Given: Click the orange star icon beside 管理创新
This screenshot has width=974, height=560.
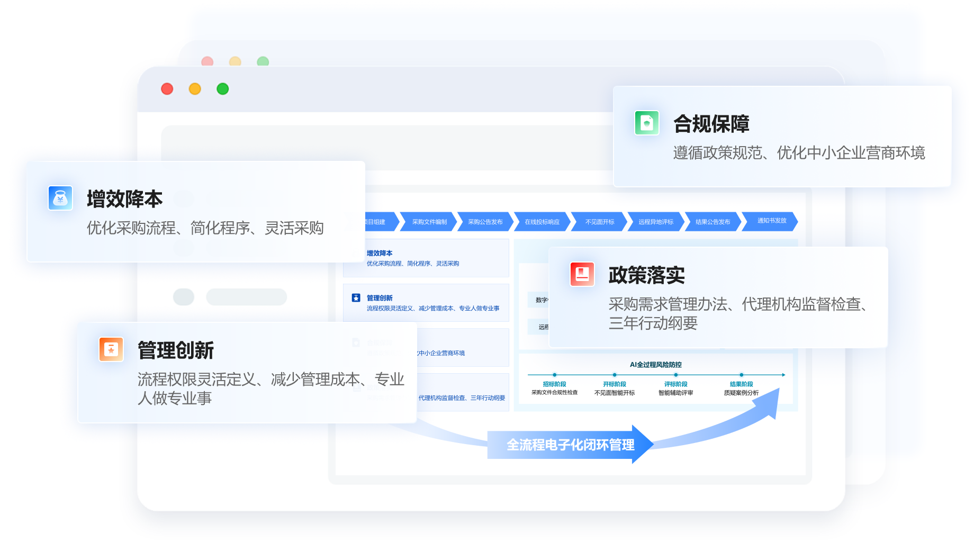Looking at the screenshot, I should coord(111,349).
